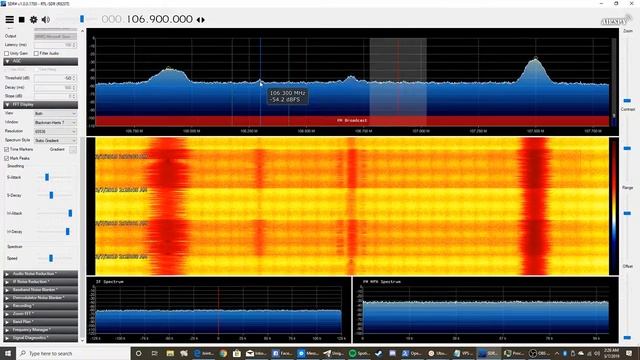The image size is (640, 360).
Task: Adjust the Contrast slider on right side
Action: (627, 148)
